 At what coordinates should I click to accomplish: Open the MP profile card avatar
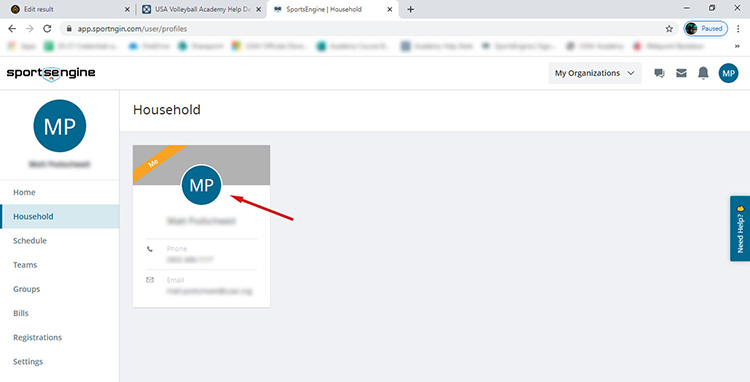pos(201,185)
